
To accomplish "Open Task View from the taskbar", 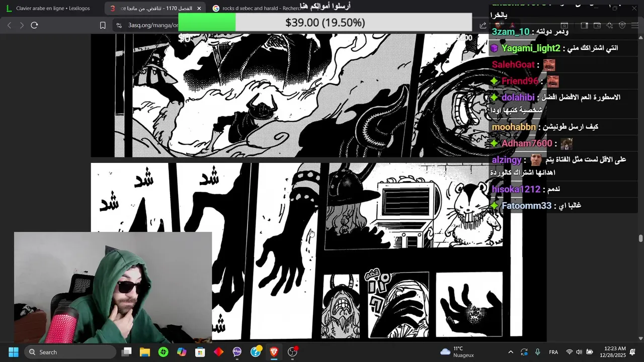I will 127,352.
